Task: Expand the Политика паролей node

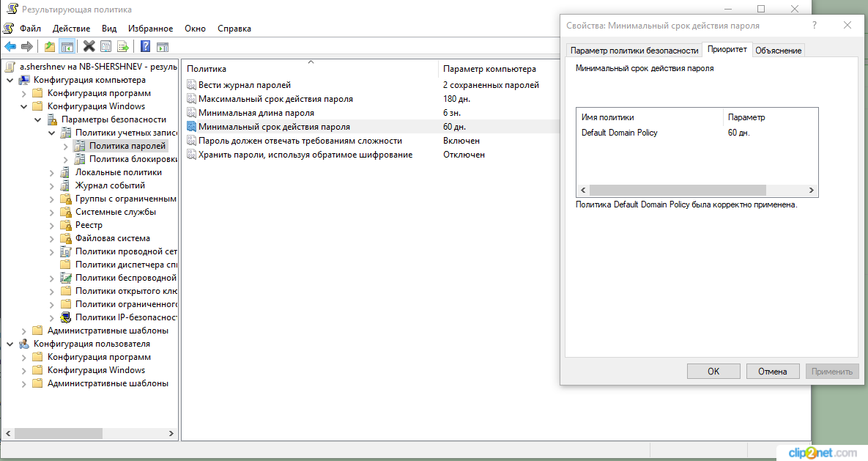Action: [65, 147]
